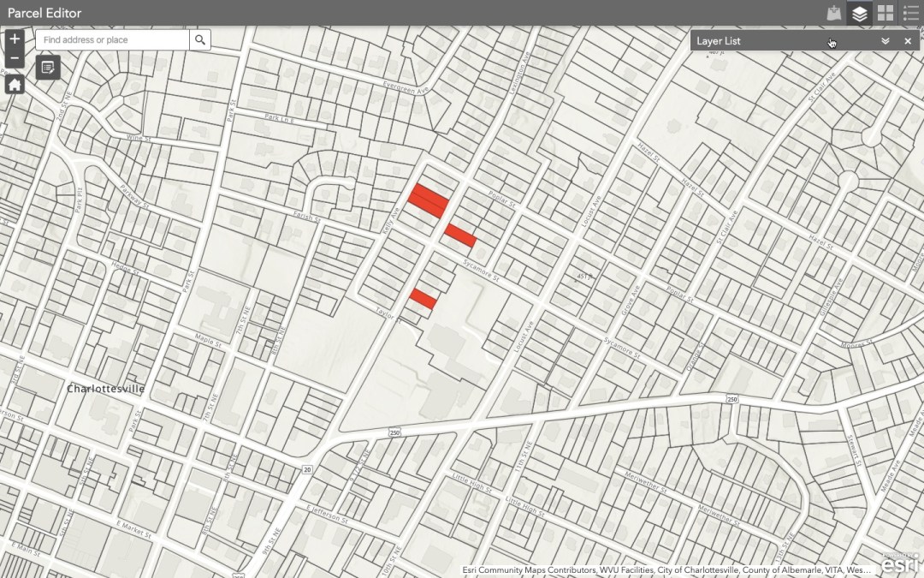Open the Basemap Gallery widget

point(885,13)
